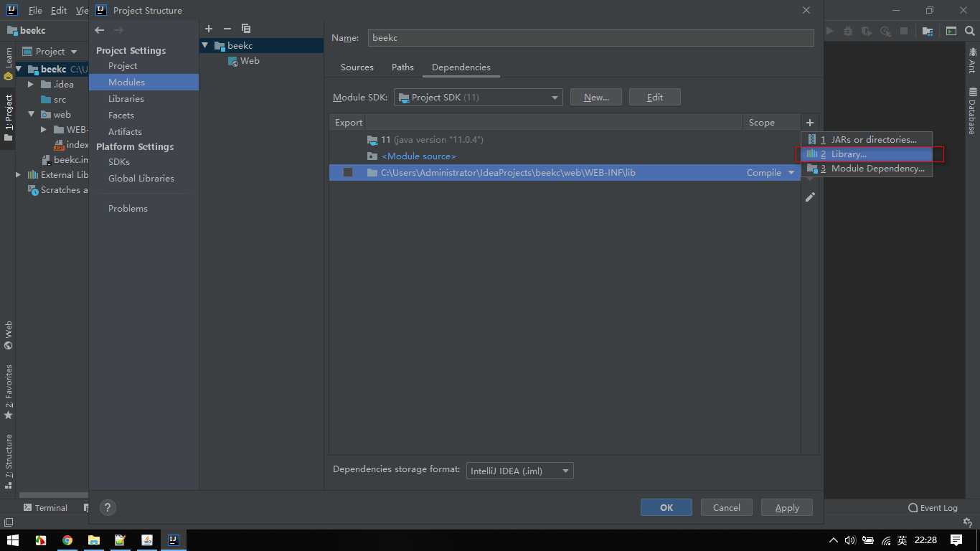Expand External Libraries node
The height and width of the screenshot is (551, 980).
[19, 174]
